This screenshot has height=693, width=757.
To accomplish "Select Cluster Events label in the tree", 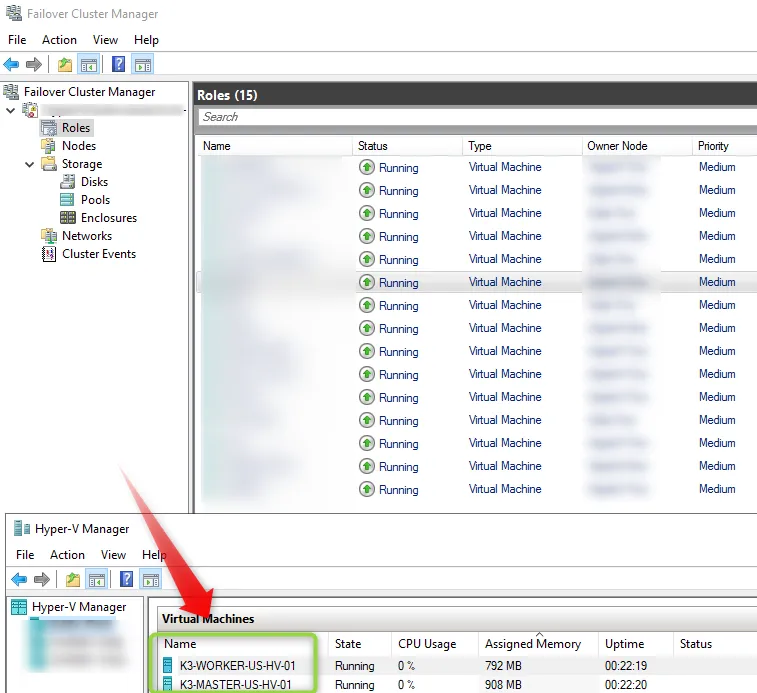I will (x=99, y=254).
